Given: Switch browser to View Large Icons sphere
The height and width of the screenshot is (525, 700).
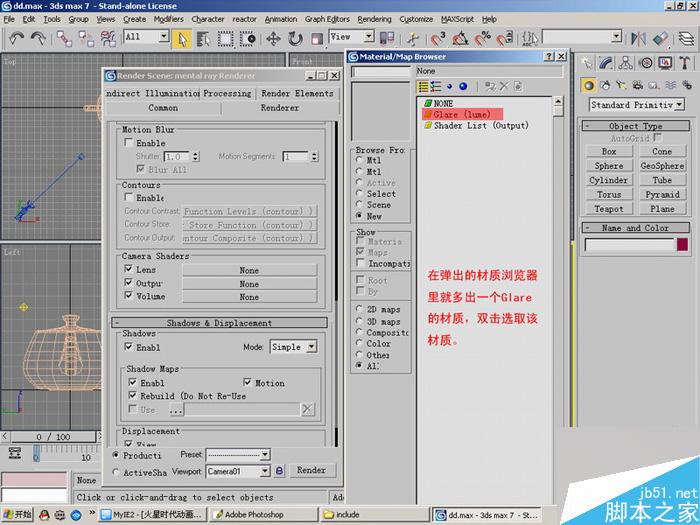Looking at the screenshot, I should pyautogui.click(x=463, y=86).
